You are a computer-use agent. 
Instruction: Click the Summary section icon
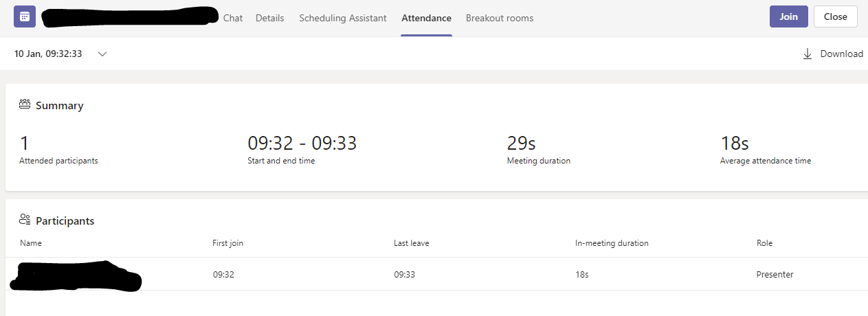coord(25,105)
